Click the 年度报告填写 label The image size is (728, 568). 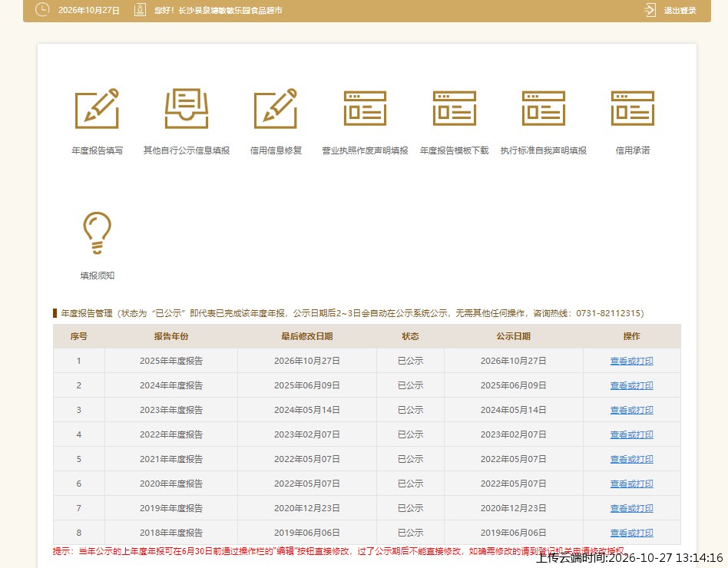click(x=97, y=150)
